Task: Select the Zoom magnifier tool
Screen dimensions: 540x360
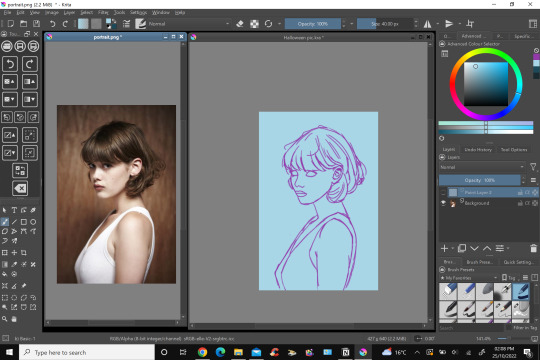Action: pyautogui.click(x=4, y=319)
